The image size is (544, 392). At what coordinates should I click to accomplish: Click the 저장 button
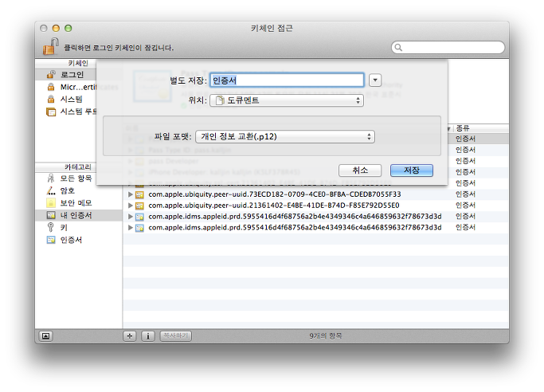click(x=412, y=170)
